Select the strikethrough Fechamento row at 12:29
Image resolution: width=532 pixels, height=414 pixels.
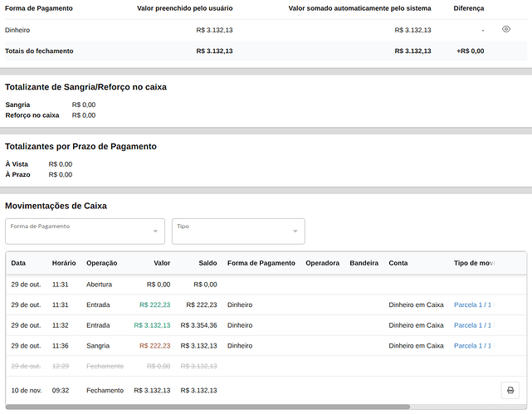pyautogui.click(x=105, y=366)
